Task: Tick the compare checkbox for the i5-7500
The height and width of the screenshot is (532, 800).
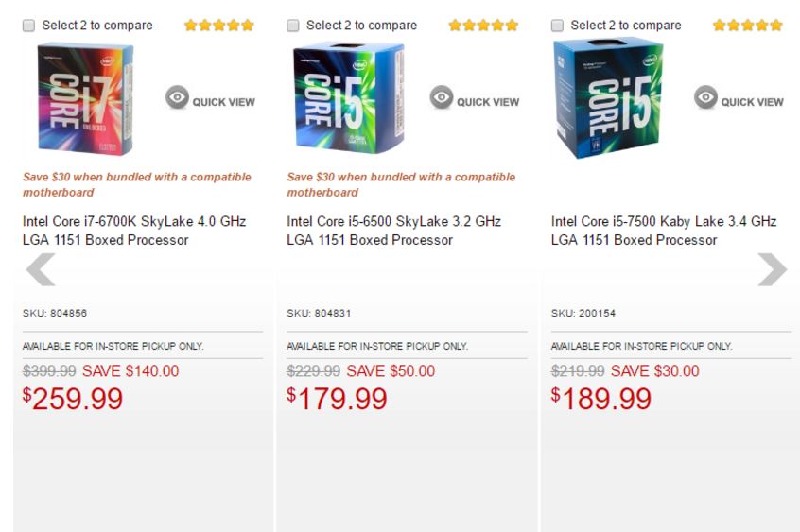Action: point(558,26)
